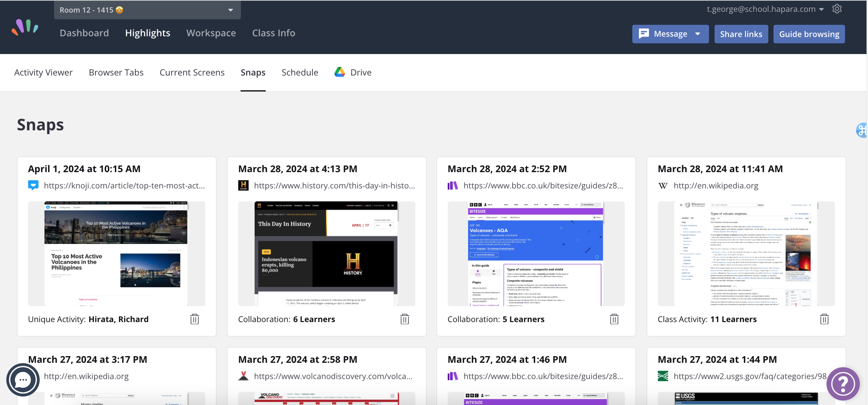Screen dimensions: 868x405
Task: Open the knoji.com article link
Action: pos(124,185)
